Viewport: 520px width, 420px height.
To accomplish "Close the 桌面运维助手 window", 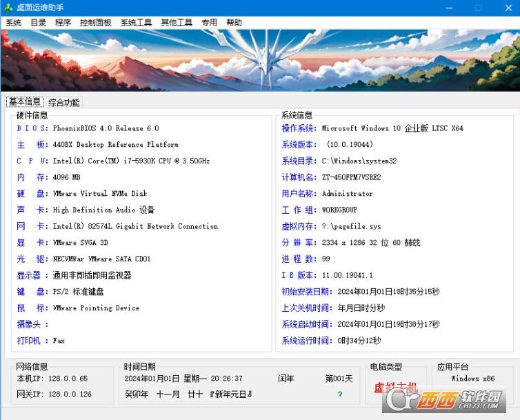I will 508,8.
